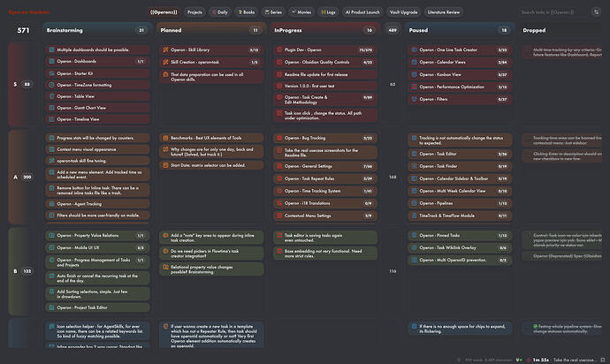
Task: Click the icon of Operon - Task Finder
Action: tap(415, 166)
